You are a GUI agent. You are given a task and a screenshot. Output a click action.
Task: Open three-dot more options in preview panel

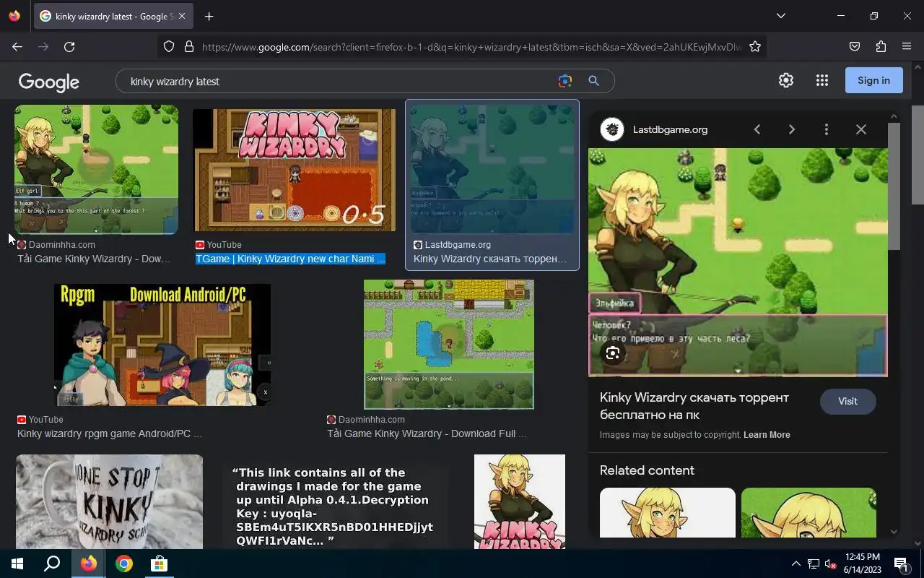(x=827, y=129)
